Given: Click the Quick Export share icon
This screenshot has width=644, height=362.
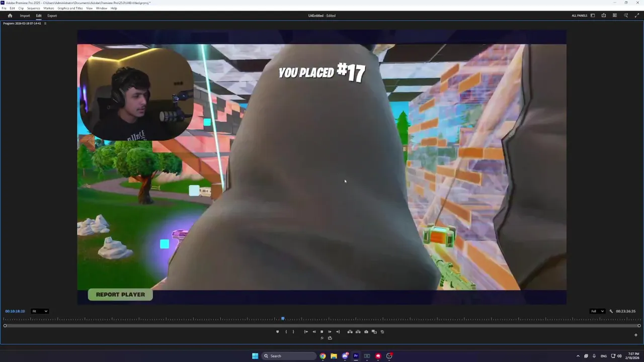Looking at the screenshot, I should (x=604, y=16).
